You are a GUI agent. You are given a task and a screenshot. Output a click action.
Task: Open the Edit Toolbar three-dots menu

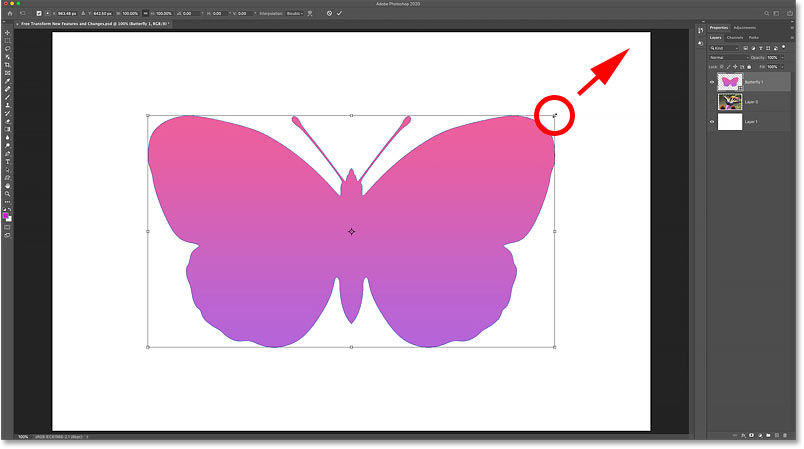8,202
